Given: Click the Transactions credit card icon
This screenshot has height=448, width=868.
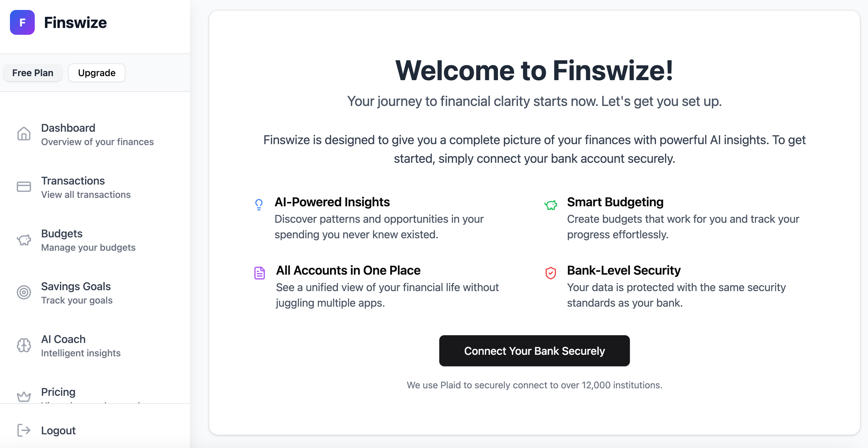Looking at the screenshot, I should tap(24, 187).
